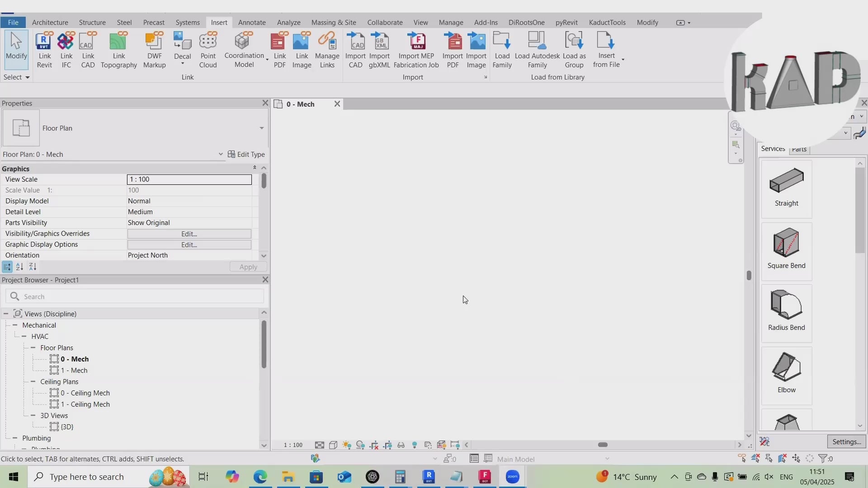
Task: Open the 1 : 100 view scale control
Action: (293, 445)
